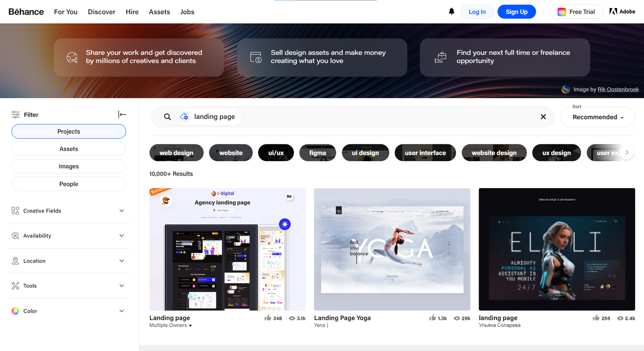Image resolution: width=644 pixels, height=351 pixels.
Task: Select the Assets filter
Action: click(69, 149)
